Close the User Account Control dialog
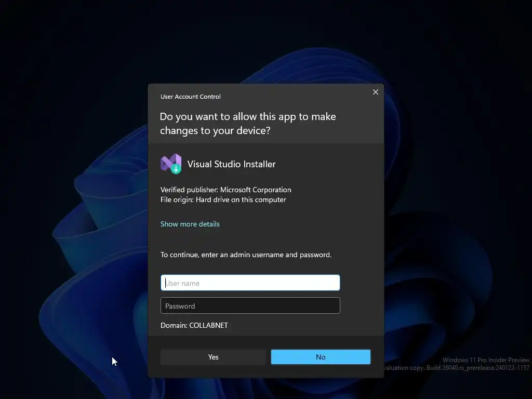This screenshot has height=399, width=532. (x=375, y=92)
